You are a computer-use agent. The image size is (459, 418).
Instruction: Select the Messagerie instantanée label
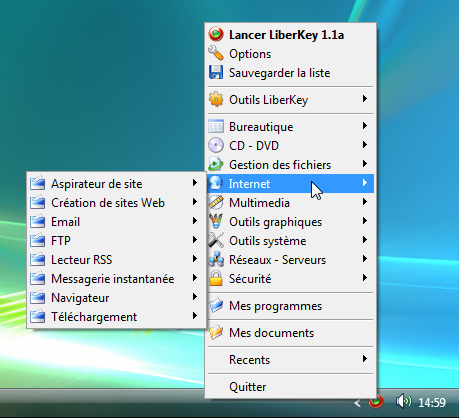point(113,279)
